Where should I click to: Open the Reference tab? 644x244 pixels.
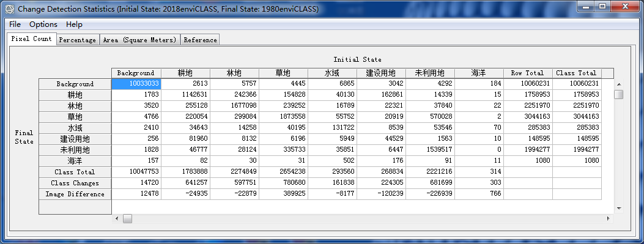click(x=200, y=40)
